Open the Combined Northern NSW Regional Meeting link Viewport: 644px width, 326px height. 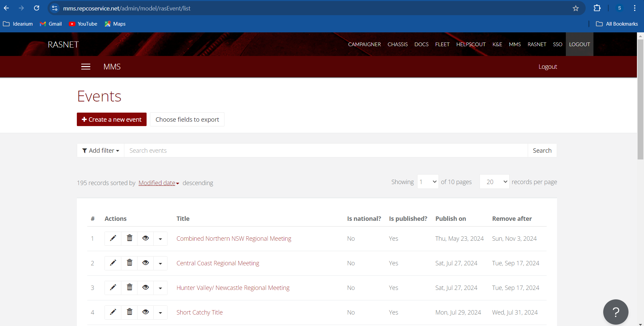[234, 239]
